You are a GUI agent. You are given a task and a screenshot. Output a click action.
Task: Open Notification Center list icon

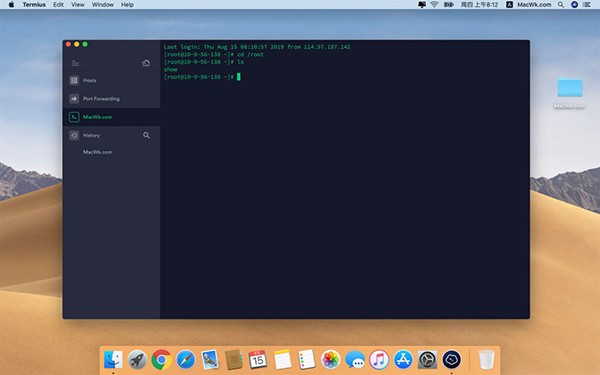[587, 5]
